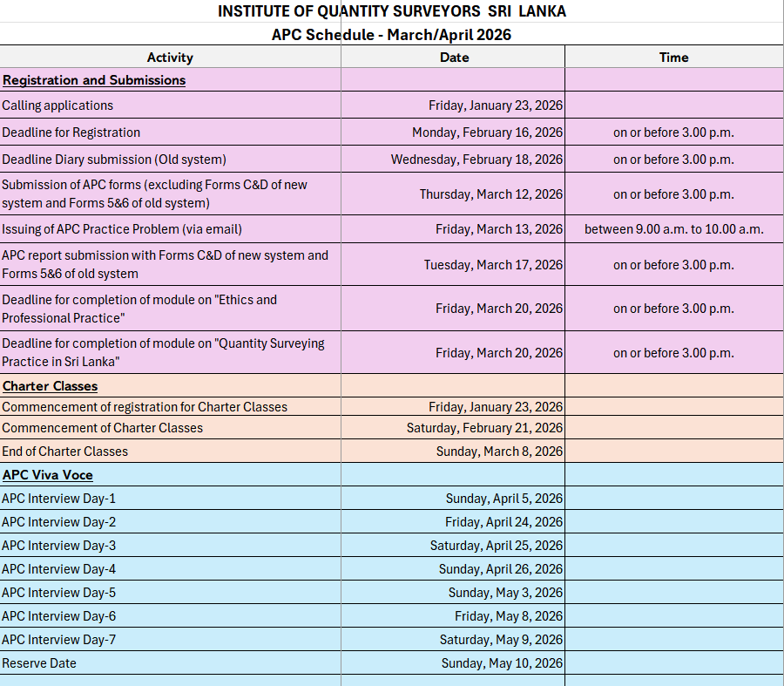The width and height of the screenshot is (784, 686).
Task: Select the 'APC Viva Voce' section heading
Action: pos(48,475)
